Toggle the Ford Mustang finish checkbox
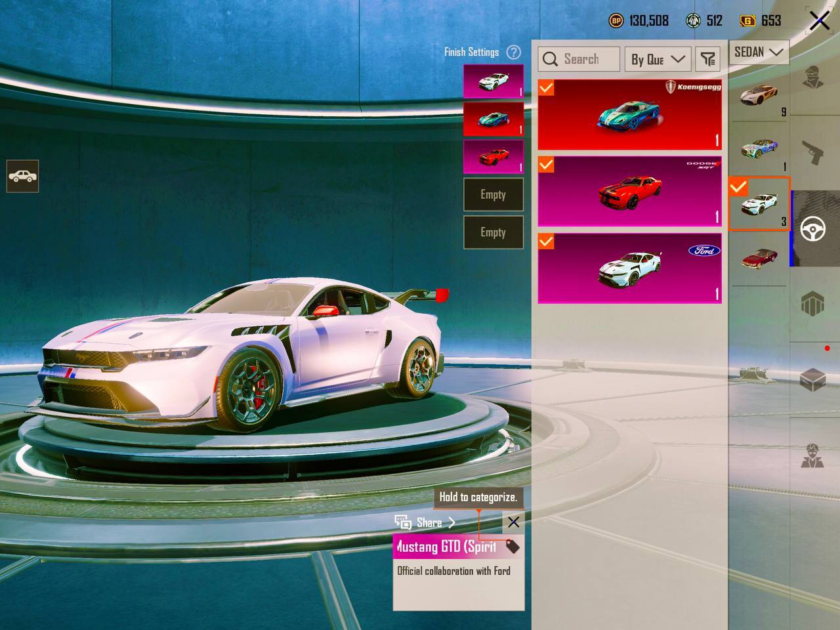The image size is (840, 630). (545, 241)
